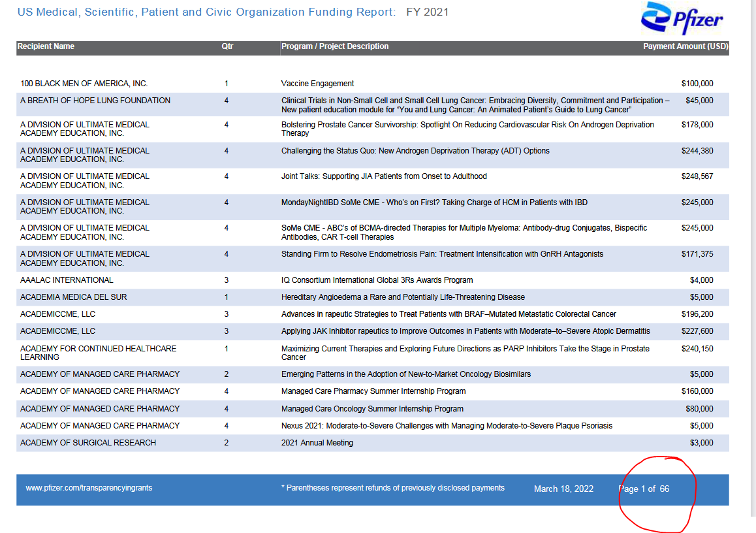This screenshot has width=756, height=533.
Task: Click "Nexus 2021: Moderate-to-Severe Challenges" description
Action: (447, 425)
